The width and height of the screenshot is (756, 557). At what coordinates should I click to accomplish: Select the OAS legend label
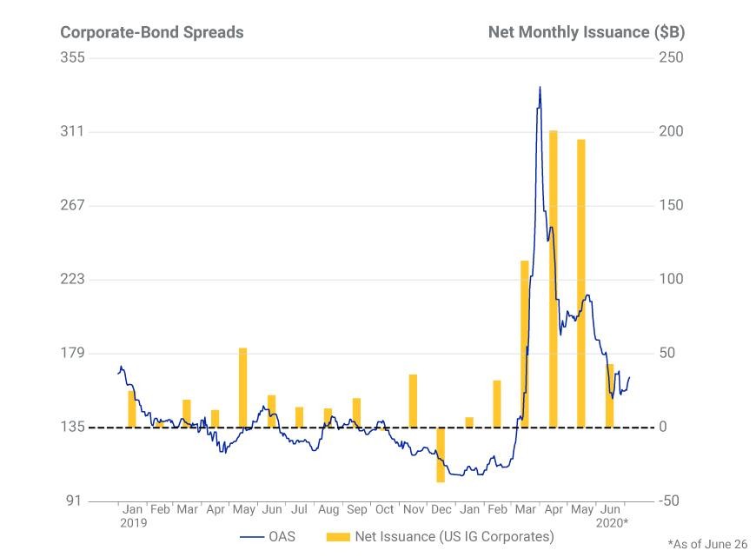tap(282, 537)
